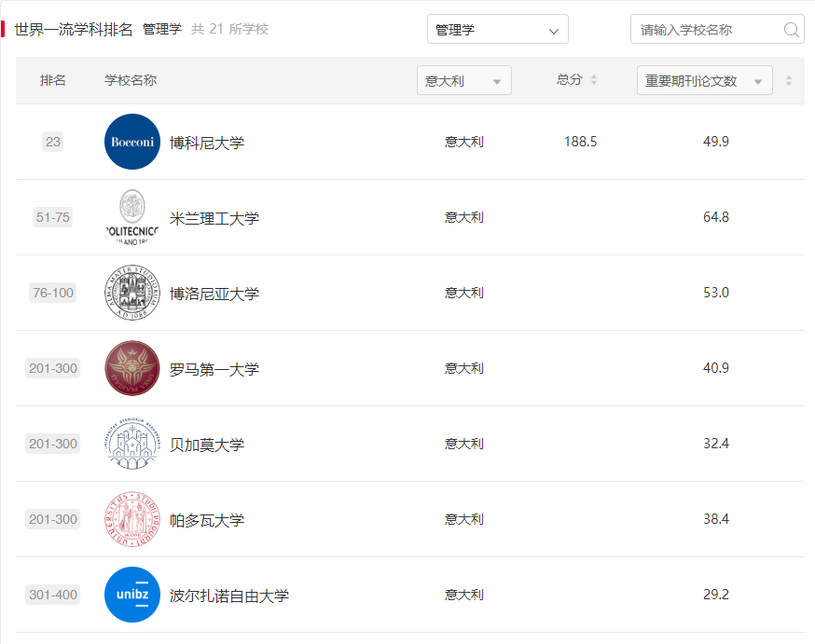Open 贝加莫大学 school link
The image size is (815, 644).
tap(207, 445)
